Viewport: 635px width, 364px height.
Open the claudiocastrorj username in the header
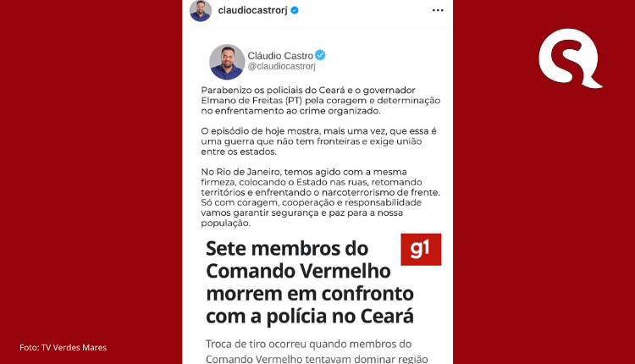[x=252, y=10]
